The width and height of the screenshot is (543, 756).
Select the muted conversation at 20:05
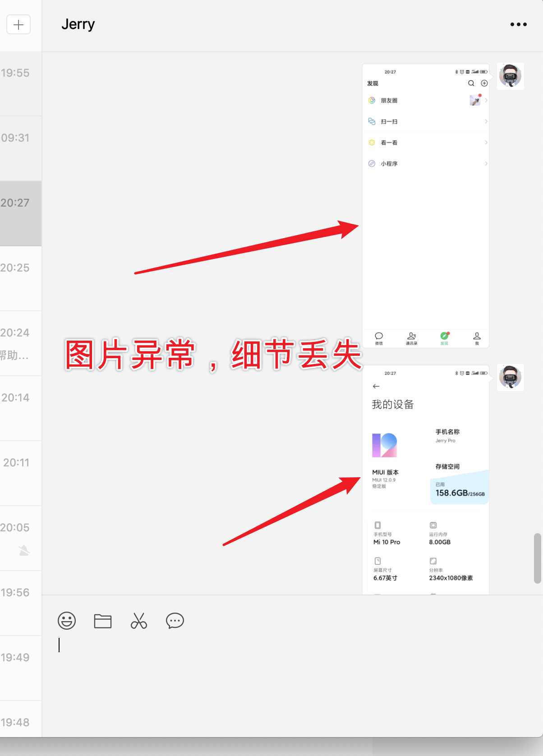click(x=21, y=539)
